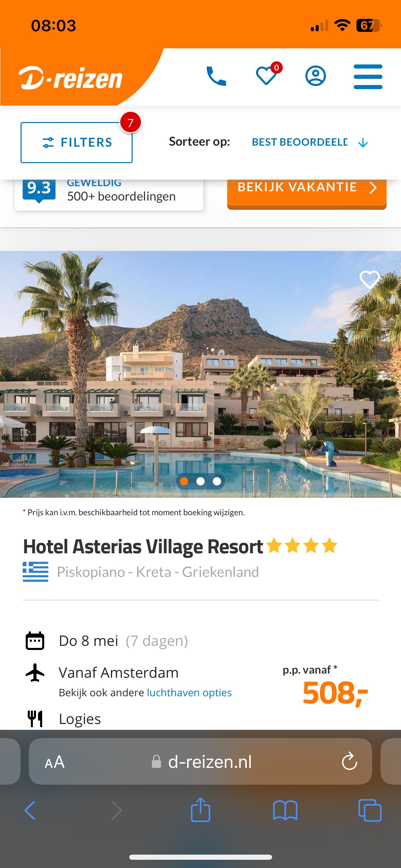Select the second photo carousel dot
Image resolution: width=401 pixels, height=868 pixels.
[x=200, y=481]
